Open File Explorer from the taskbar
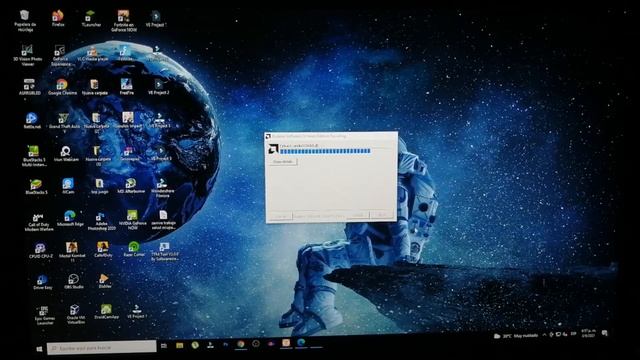This screenshot has height=360, width=640. (x=180, y=346)
